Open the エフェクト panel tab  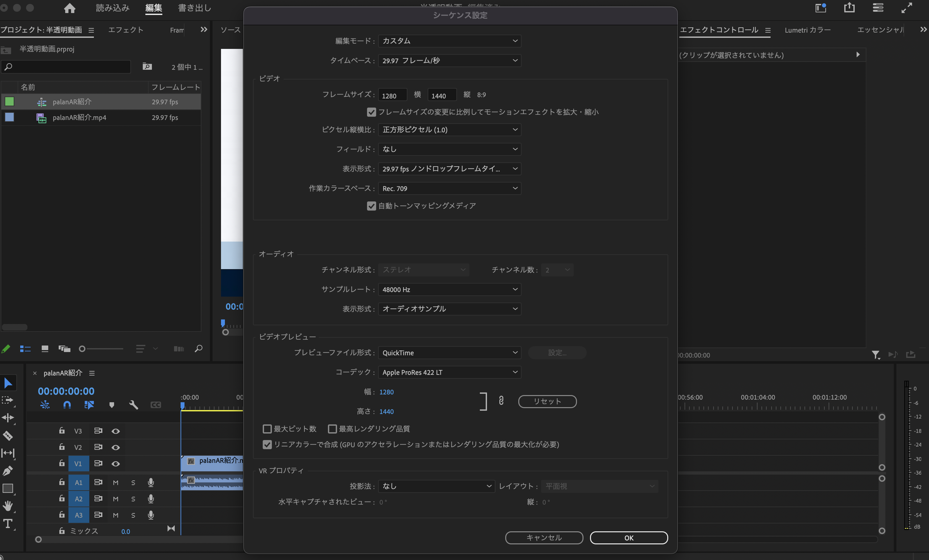tap(125, 30)
